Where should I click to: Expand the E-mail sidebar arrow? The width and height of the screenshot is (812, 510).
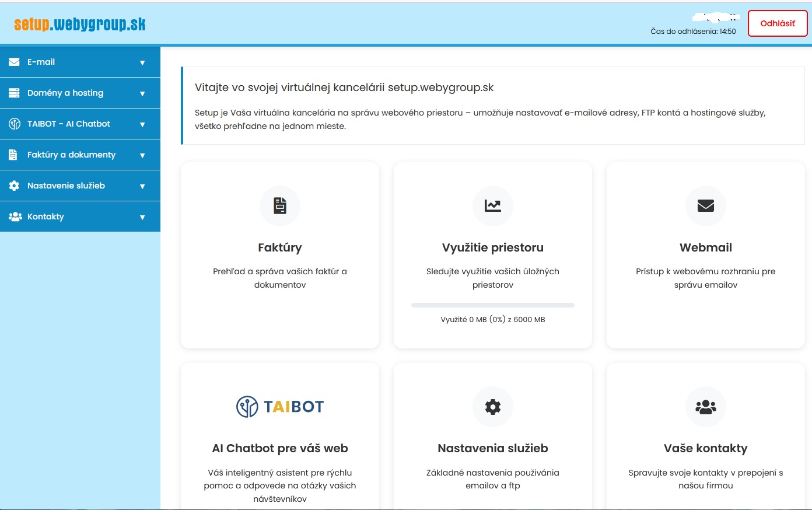click(142, 62)
